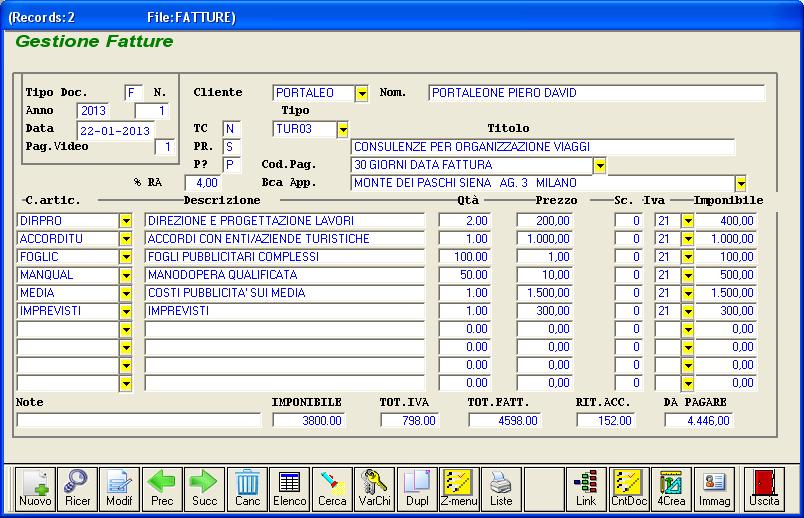Open the Bca App. MONTE DEI PASCHI dropdown
The height and width of the screenshot is (518, 804).
pyautogui.click(x=740, y=183)
